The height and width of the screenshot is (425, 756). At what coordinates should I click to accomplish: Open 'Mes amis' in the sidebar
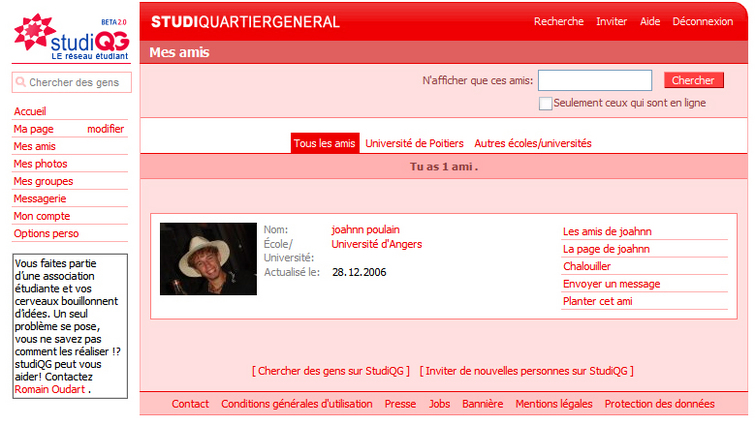34,146
